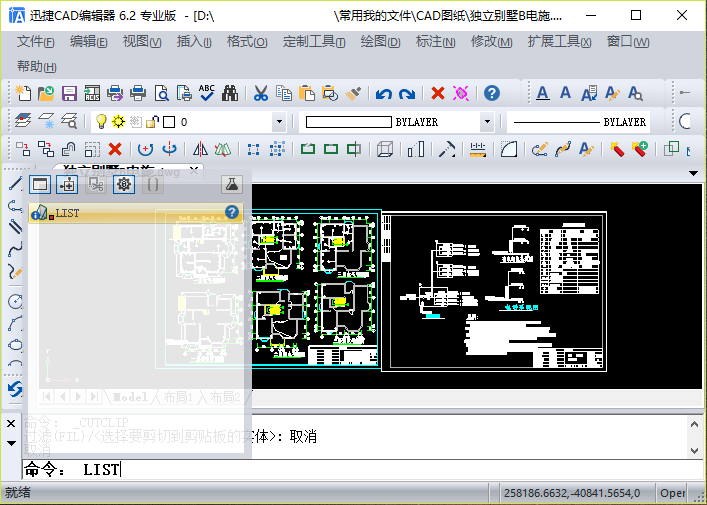Open find with the binoculars icon
Screen dimensions: 707x505
(230, 93)
